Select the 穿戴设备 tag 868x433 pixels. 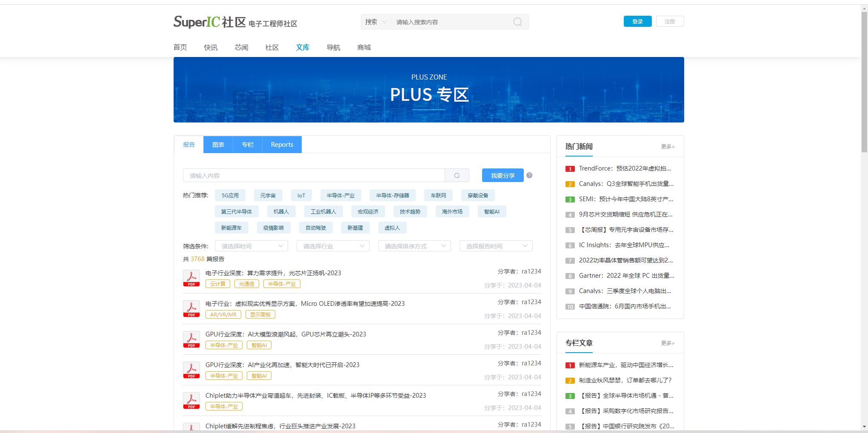point(478,195)
